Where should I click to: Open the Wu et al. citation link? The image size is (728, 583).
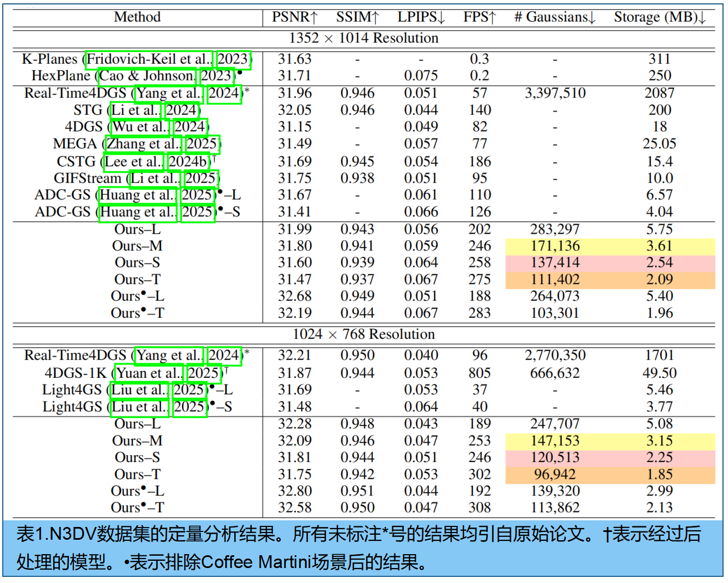pyautogui.click(x=141, y=127)
